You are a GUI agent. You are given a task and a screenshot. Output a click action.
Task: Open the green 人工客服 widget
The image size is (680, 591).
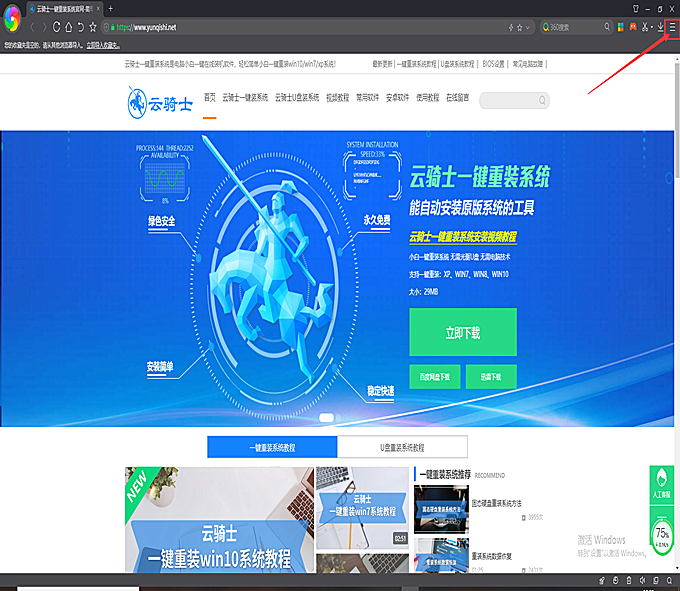(661, 485)
